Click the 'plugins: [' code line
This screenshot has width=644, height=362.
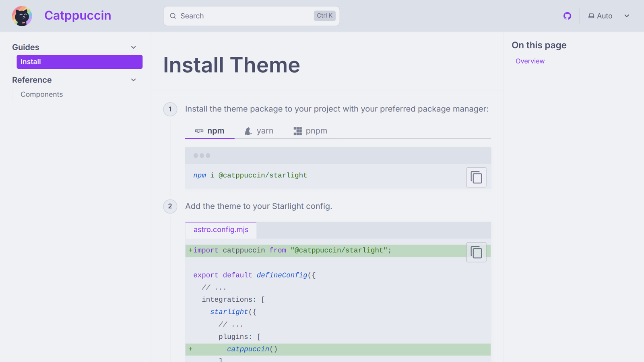239,337
